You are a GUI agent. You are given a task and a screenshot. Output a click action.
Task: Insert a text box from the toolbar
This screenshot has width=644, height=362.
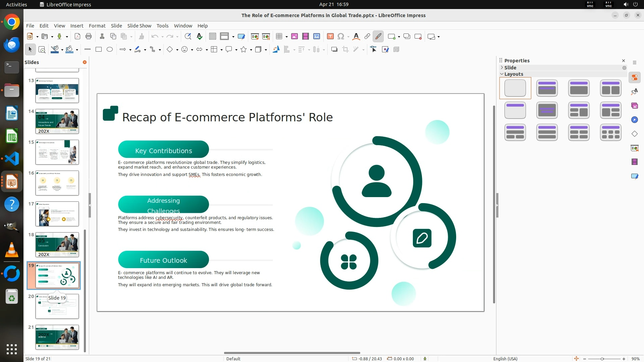pyautogui.click(x=330, y=37)
